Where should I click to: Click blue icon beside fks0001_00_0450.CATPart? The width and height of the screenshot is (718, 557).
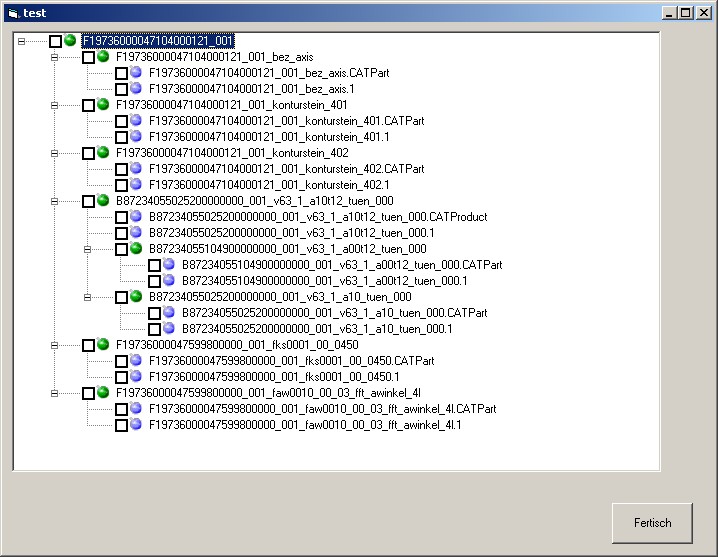click(136, 360)
